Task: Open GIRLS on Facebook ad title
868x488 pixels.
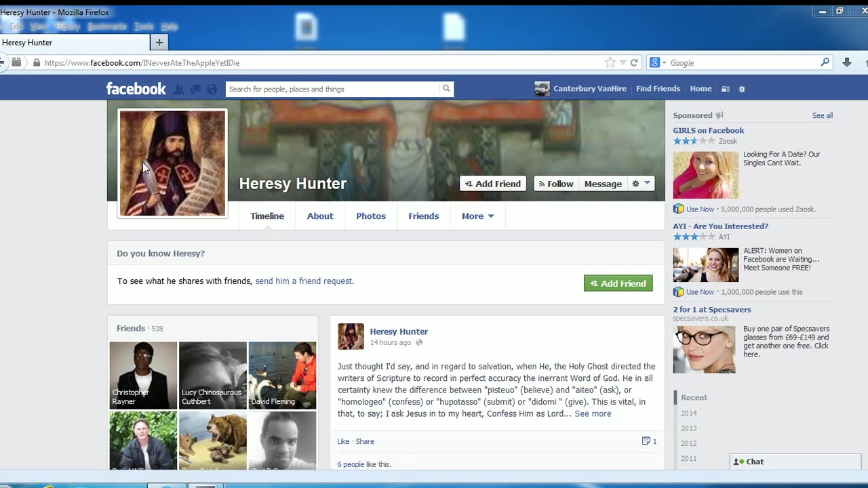Action: pos(708,130)
